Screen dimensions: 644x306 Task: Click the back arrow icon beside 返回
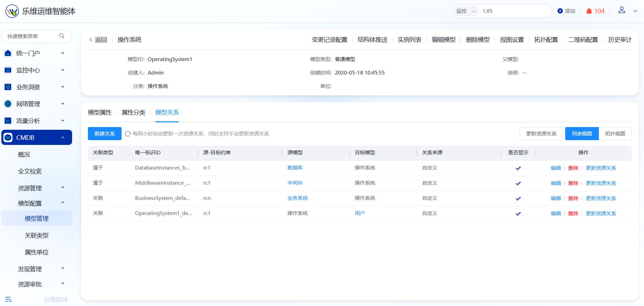91,40
